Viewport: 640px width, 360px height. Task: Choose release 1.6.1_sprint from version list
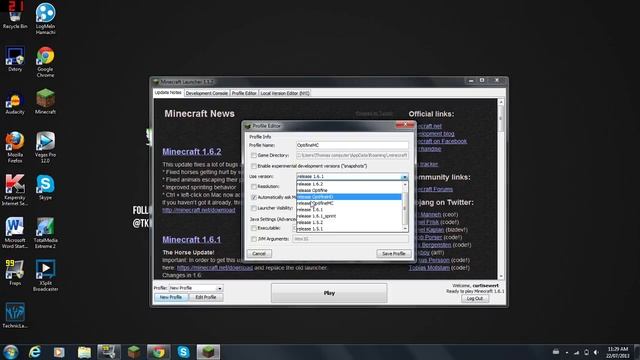(349, 216)
